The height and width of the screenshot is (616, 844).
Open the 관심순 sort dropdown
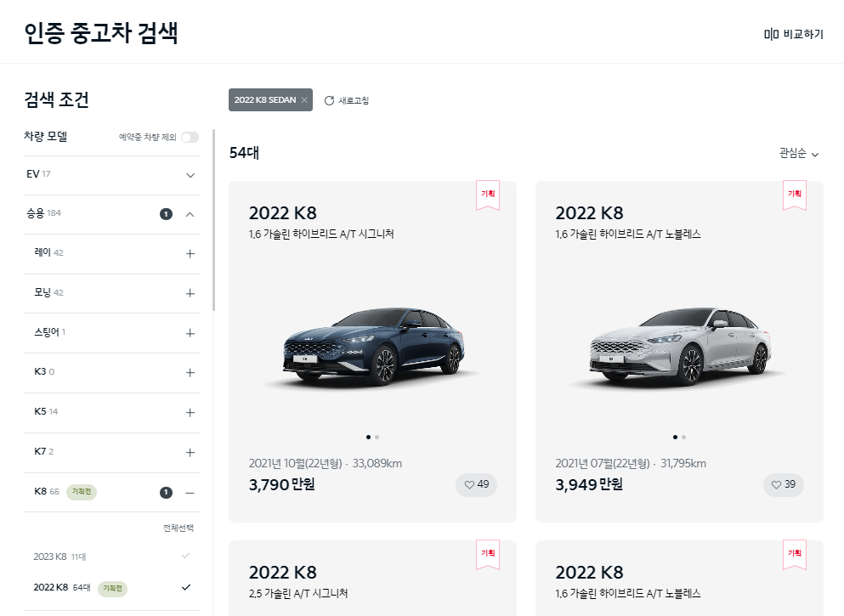799,153
